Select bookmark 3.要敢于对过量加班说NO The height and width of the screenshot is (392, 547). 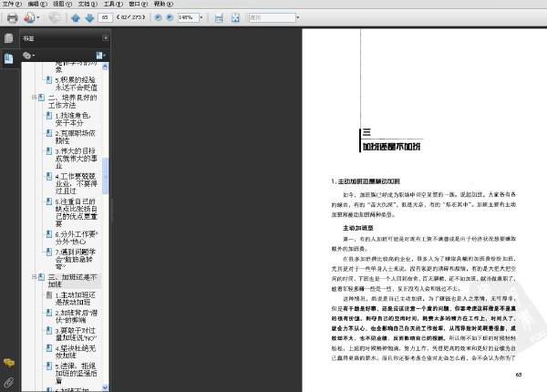click(76, 334)
